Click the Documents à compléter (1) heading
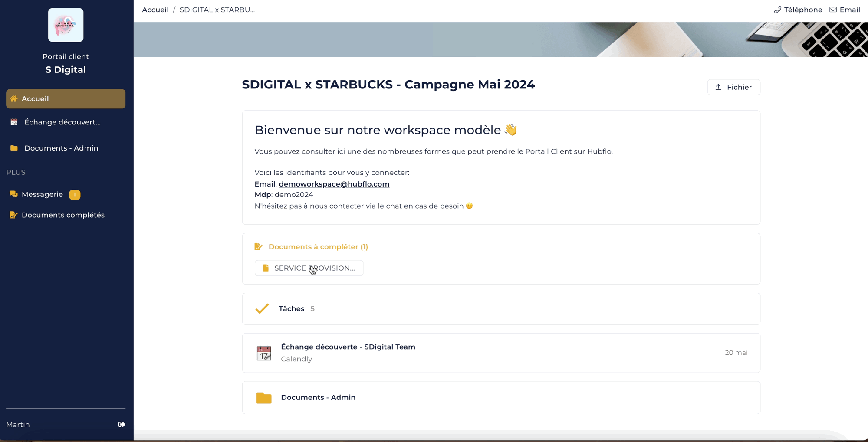The image size is (868, 442). click(318, 247)
